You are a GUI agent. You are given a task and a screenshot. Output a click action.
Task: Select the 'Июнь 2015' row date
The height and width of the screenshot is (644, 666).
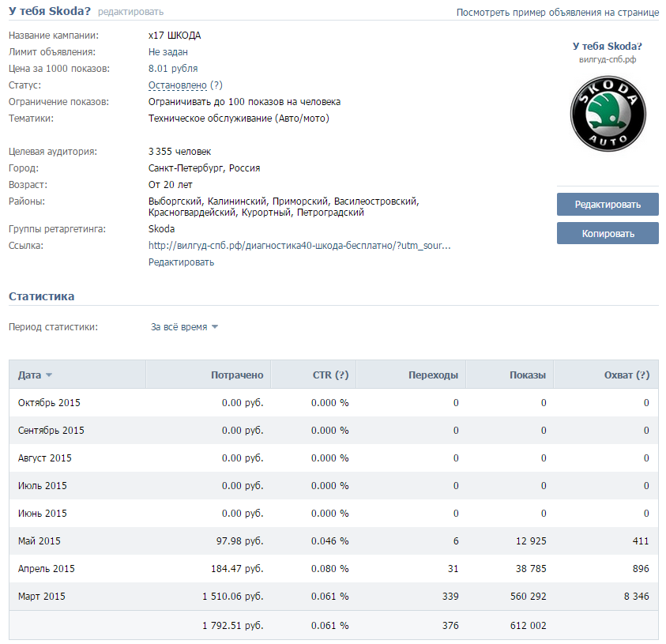43,513
